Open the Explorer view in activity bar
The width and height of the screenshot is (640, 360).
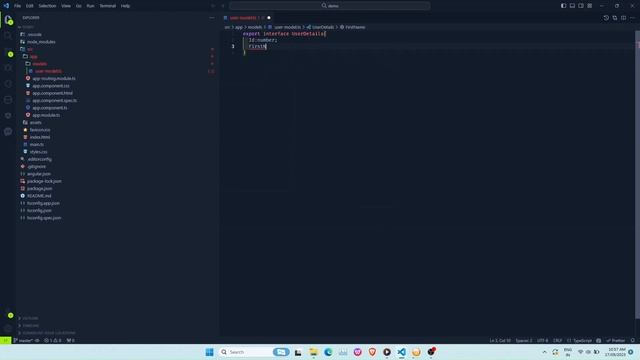pos(8,20)
